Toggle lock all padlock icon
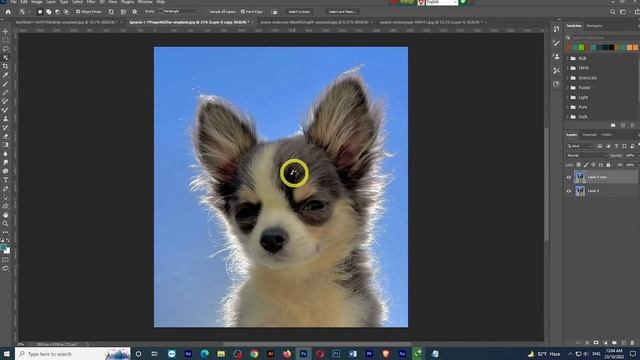 click(608, 165)
